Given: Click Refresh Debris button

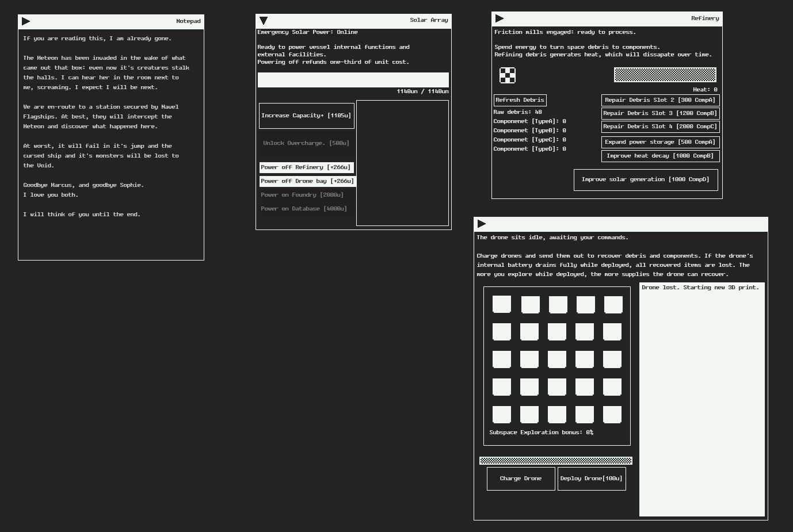Looking at the screenshot, I should (520, 100).
